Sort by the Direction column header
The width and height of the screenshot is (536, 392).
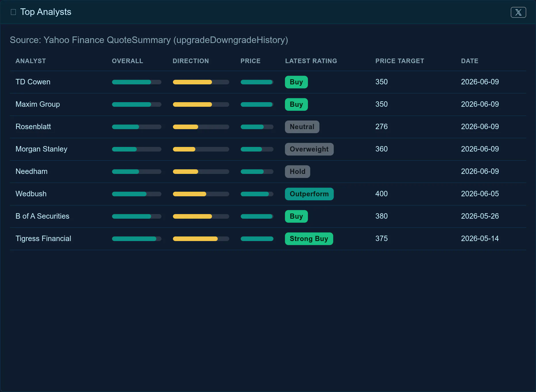click(x=191, y=61)
